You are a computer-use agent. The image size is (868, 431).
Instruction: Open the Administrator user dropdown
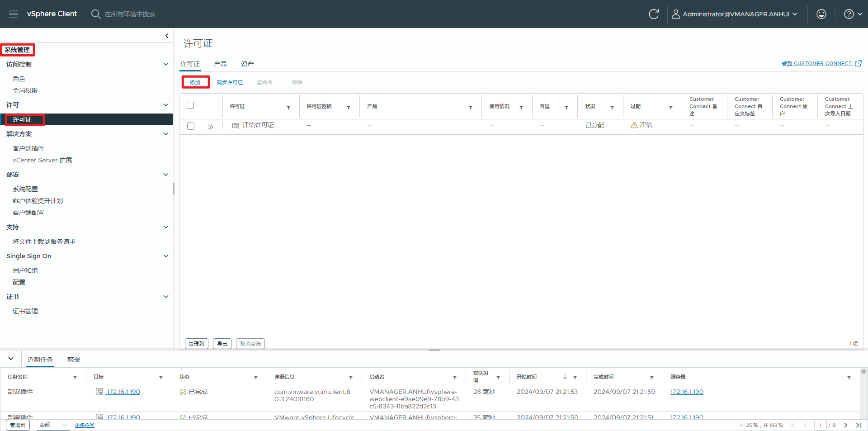(735, 14)
